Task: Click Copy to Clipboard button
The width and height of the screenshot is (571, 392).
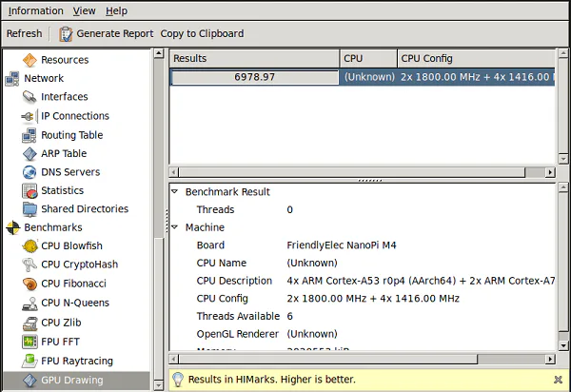Action: tap(202, 33)
